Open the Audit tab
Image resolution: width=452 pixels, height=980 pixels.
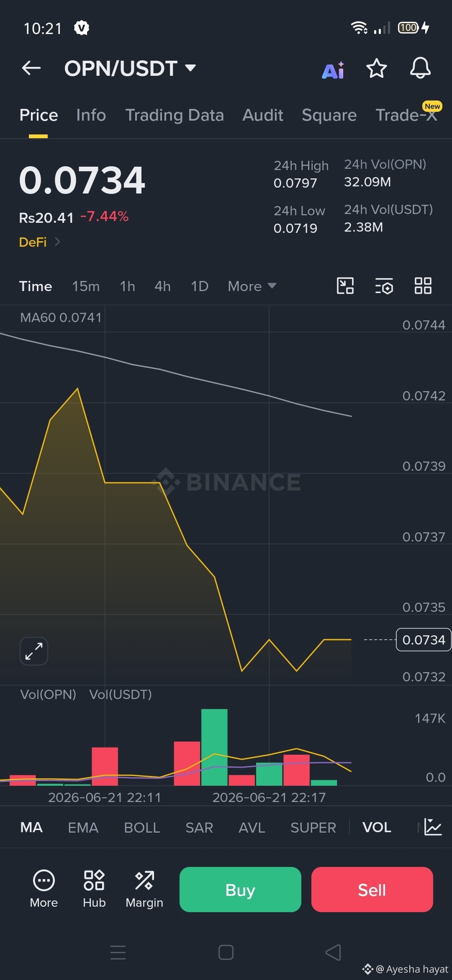263,115
